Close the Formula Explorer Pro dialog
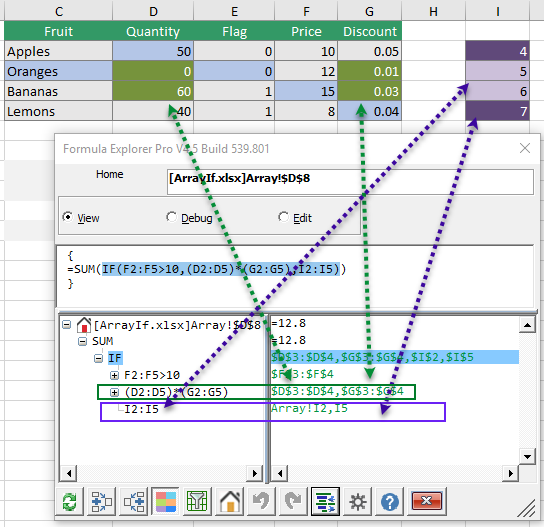The image size is (544, 527). click(x=525, y=148)
